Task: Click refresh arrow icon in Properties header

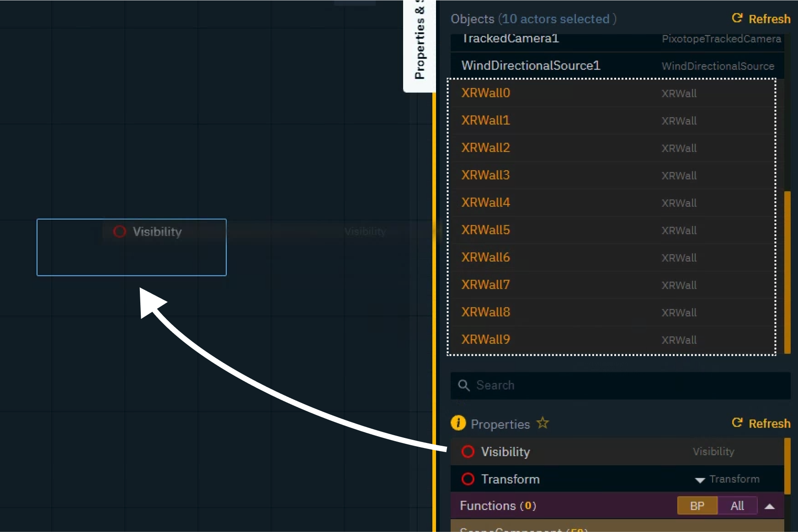Action: point(737,423)
